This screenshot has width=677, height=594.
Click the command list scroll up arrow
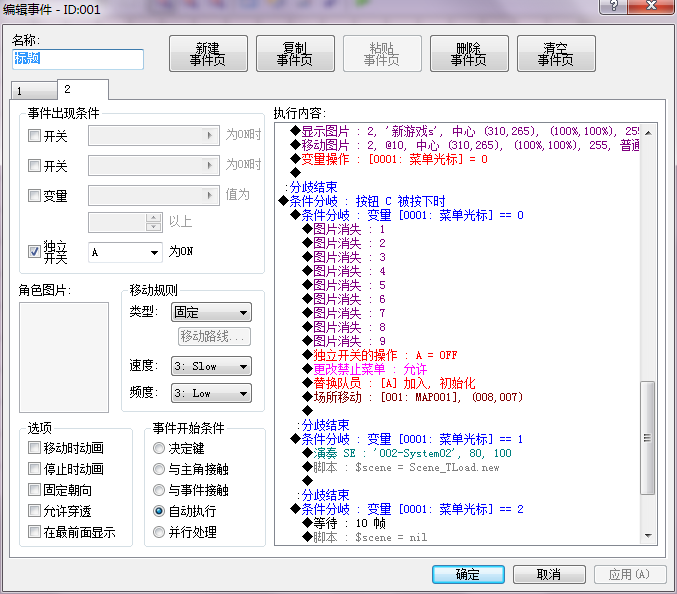coord(648,133)
